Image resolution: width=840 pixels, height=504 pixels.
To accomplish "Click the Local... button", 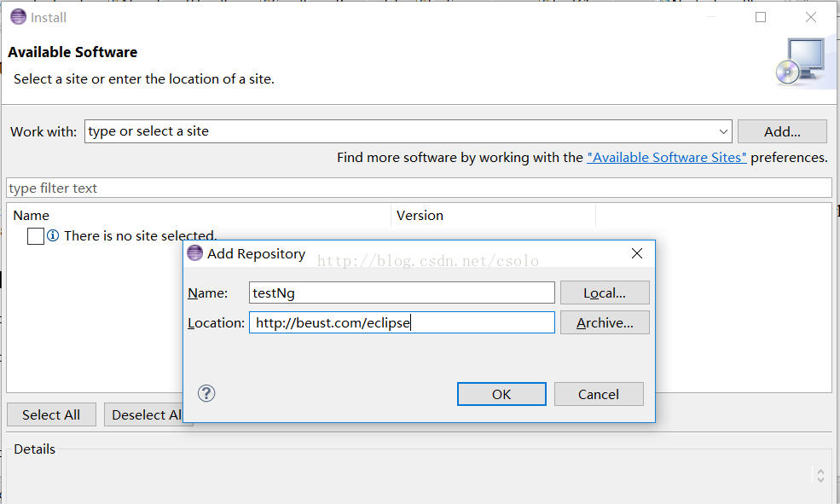I will click(x=605, y=293).
